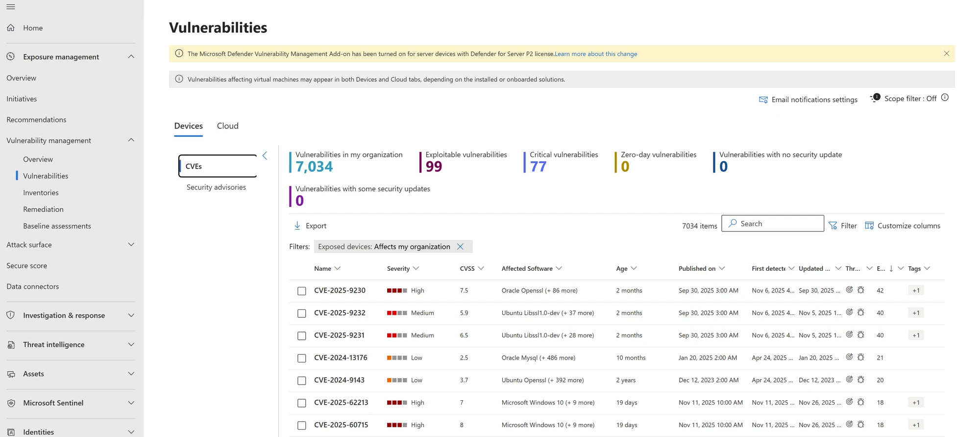Open Baseline assessments in the sidebar
The width and height of the screenshot is (980, 437).
point(57,226)
